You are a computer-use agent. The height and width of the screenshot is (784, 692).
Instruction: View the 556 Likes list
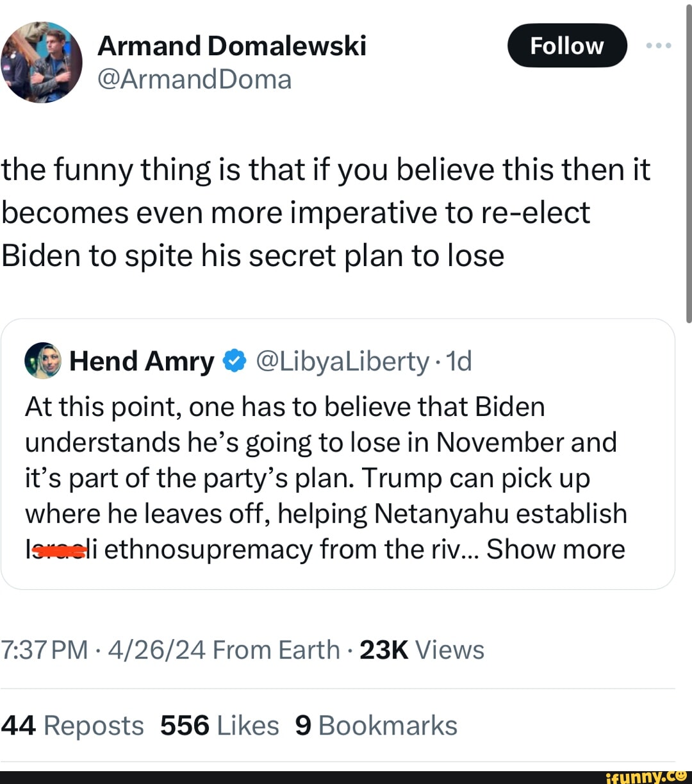coord(219,726)
